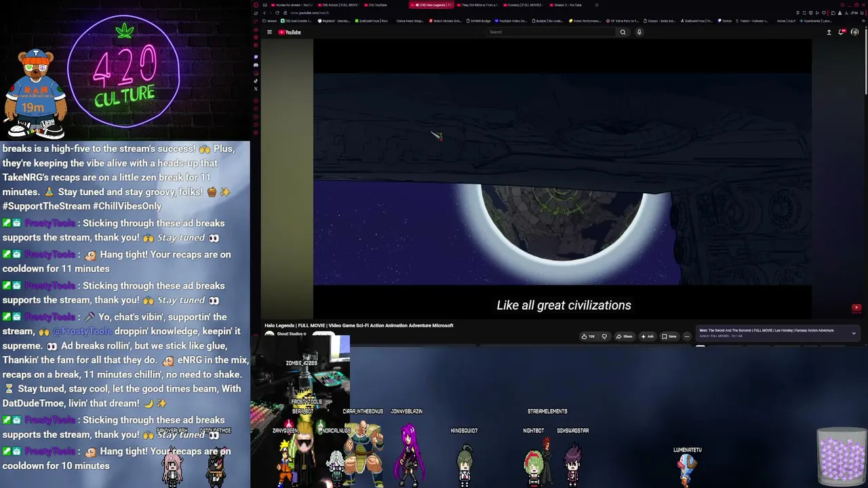Open the Twitch bookmark
The image size is (868, 488).
pyautogui.click(x=726, y=21)
